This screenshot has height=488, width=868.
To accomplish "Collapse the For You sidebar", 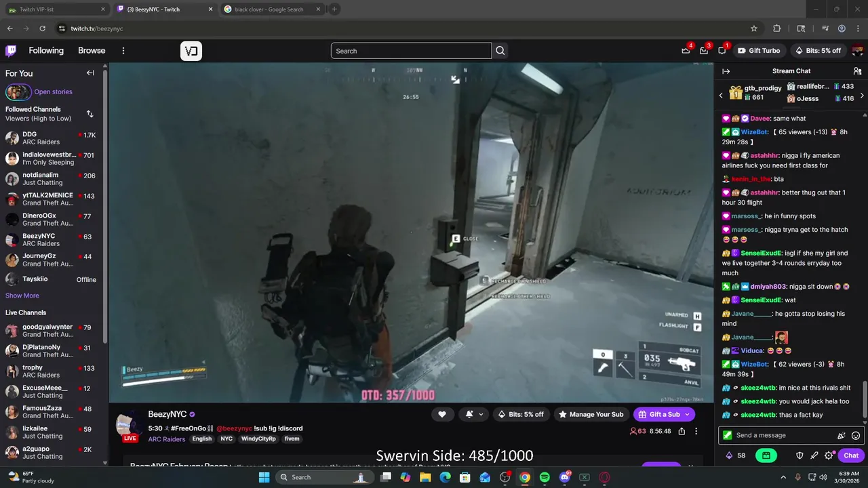I will point(90,73).
